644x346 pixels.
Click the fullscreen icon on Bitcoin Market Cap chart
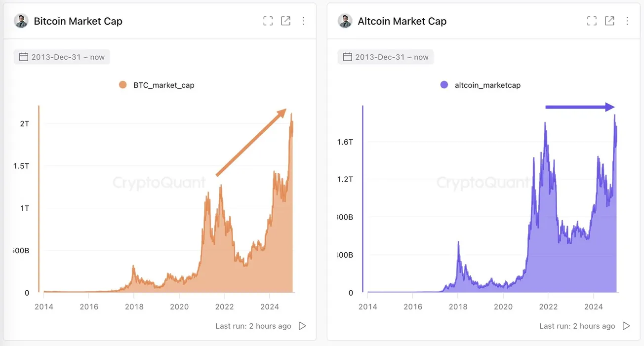268,21
